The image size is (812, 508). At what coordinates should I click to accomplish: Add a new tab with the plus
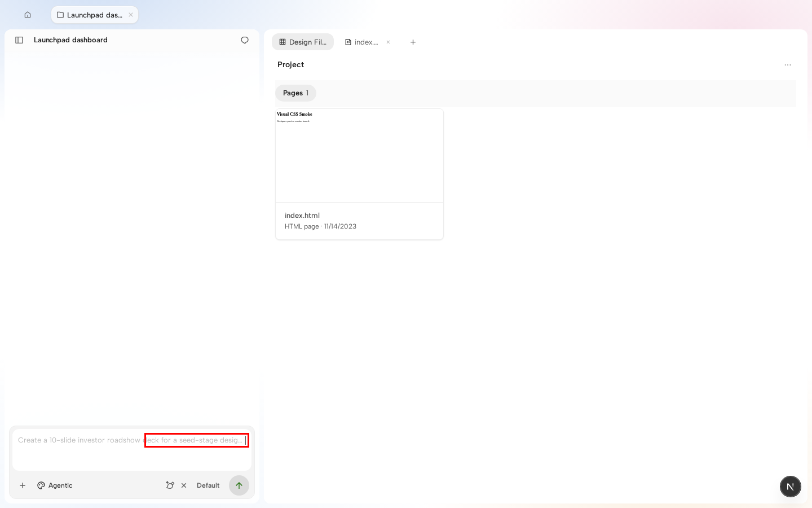pos(413,42)
